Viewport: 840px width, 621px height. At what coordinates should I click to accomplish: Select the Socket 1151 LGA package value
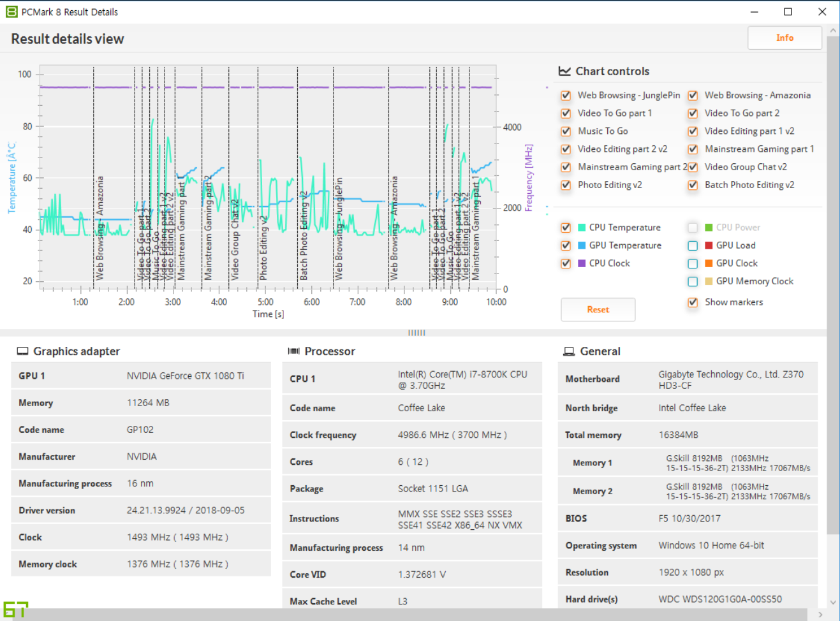(433, 488)
